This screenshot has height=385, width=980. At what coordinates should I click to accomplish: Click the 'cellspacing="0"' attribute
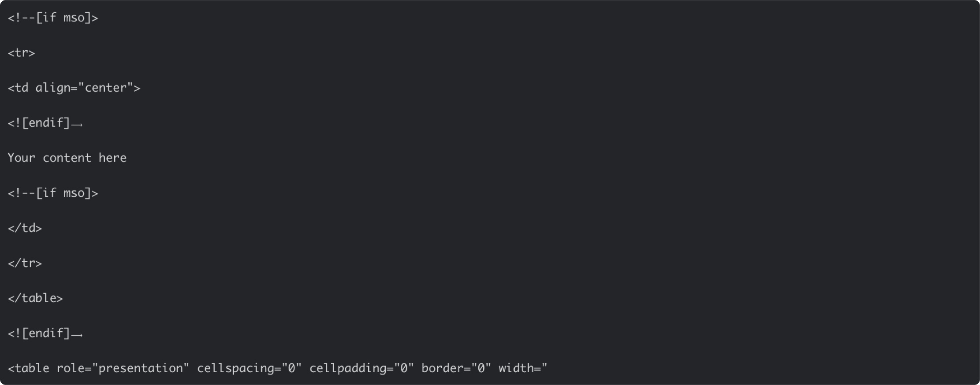[249, 368]
